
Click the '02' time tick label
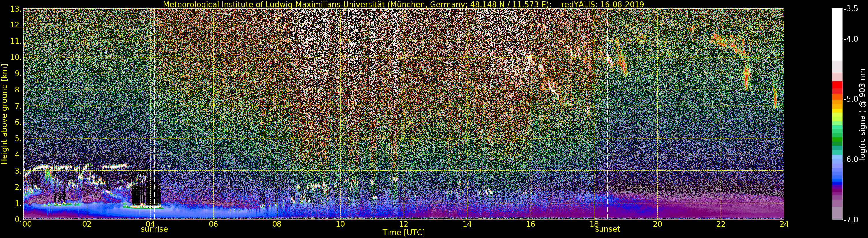(87, 224)
